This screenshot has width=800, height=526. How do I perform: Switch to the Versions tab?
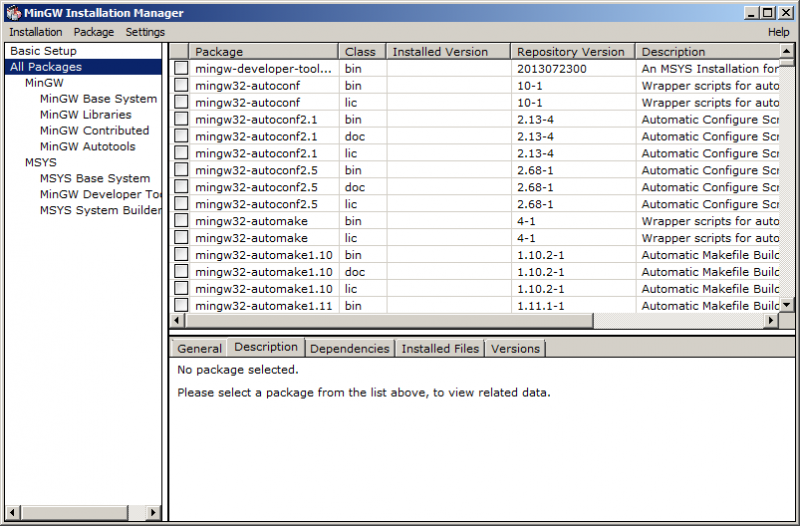(x=515, y=348)
